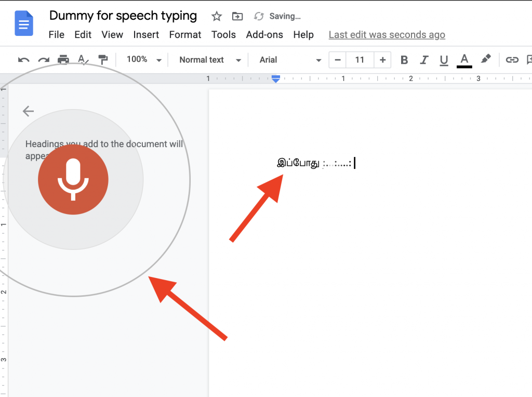532x397 pixels.
Task: Open the 100% zoom dropdown
Action: coord(144,60)
